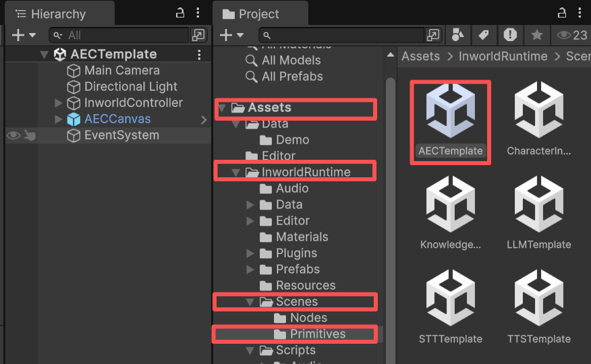Open the Project create plus dropdown
Image resolution: width=591 pixels, height=364 pixels.
click(231, 35)
